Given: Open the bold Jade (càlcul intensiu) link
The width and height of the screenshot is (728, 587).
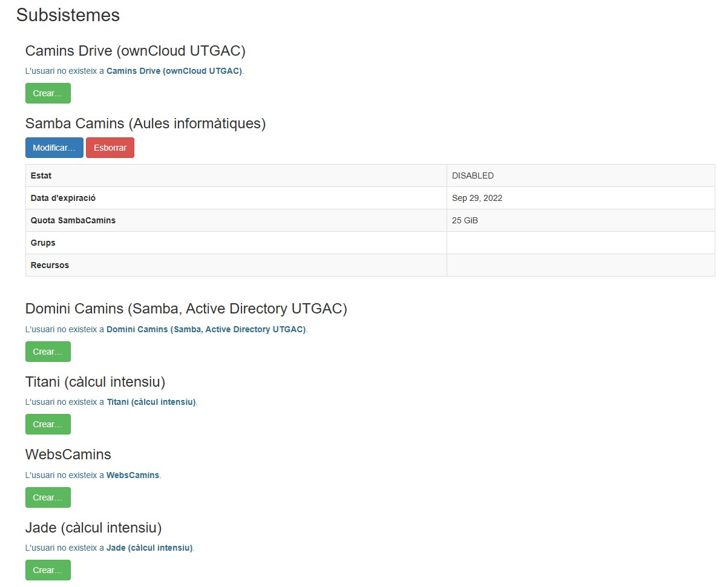Looking at the screenshot, I should [x=149, y=548].
